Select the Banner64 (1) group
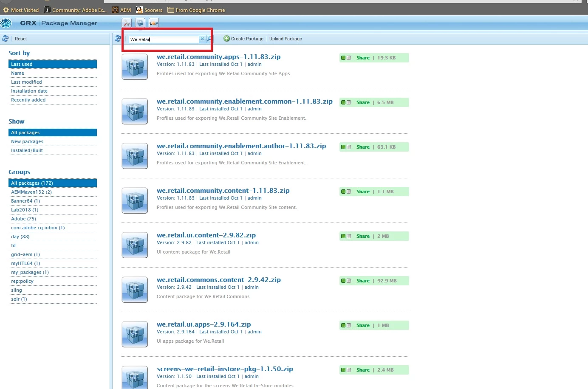The width and height of the screenshot is (588, 389). point(53,201)
